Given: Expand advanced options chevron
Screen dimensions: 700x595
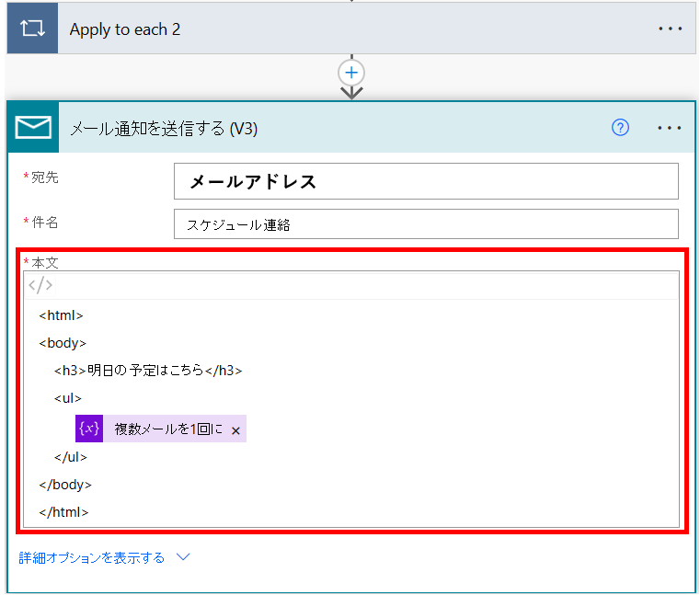Looking at the screenshot, I should click(x=183, y=557).
